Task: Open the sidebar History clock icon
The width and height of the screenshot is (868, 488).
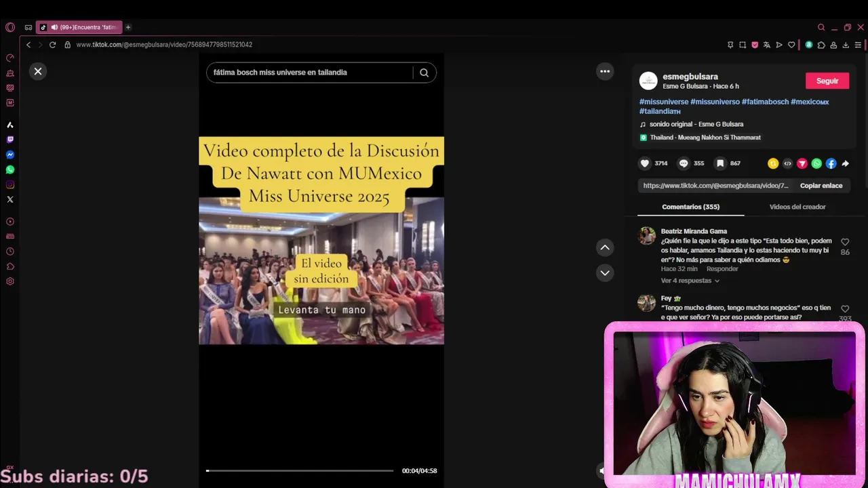Action: coord(9,251)
